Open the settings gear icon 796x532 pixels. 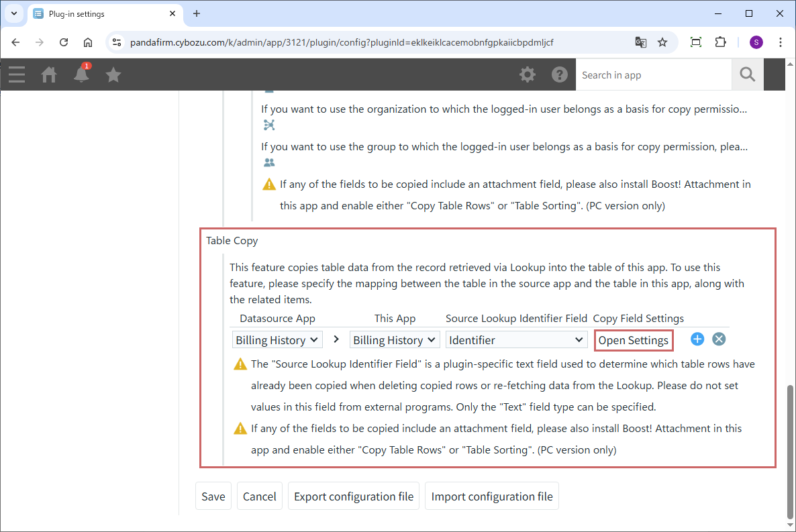point(528,74)
